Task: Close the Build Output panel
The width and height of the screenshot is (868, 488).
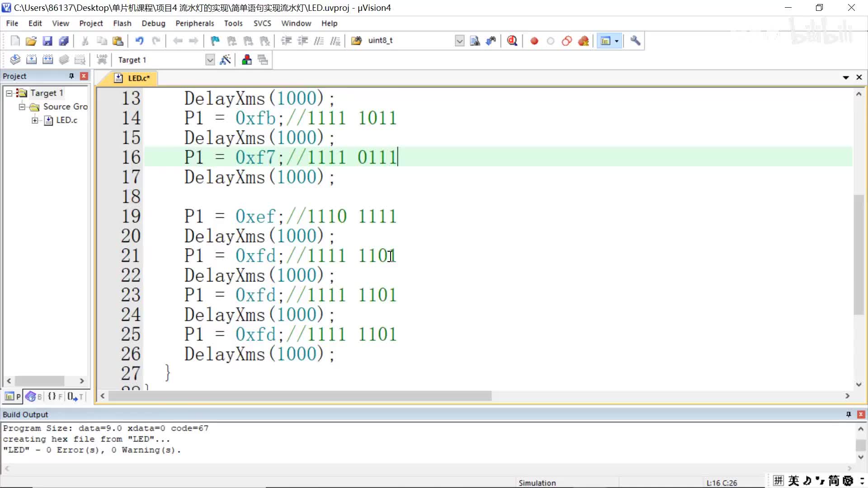Action: [x=861, y=414]
